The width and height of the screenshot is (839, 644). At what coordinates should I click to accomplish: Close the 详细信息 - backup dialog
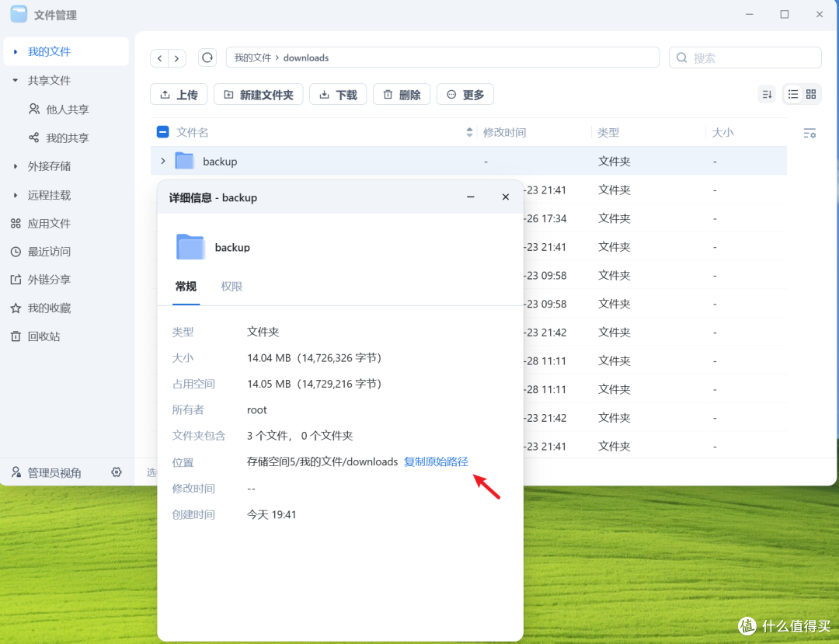pos(505,197)
